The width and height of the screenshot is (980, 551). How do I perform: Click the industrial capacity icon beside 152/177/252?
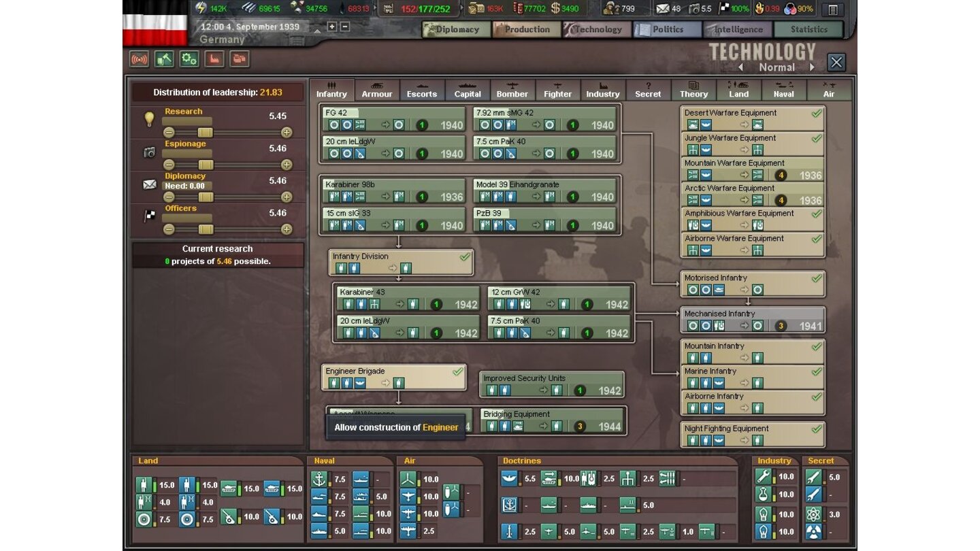coord(388,8)
